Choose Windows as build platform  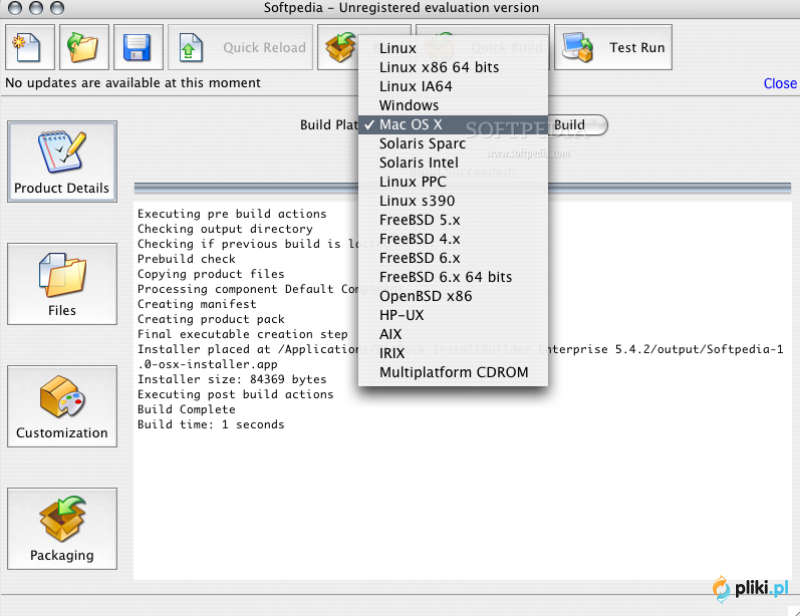click(x=453, y=105)
